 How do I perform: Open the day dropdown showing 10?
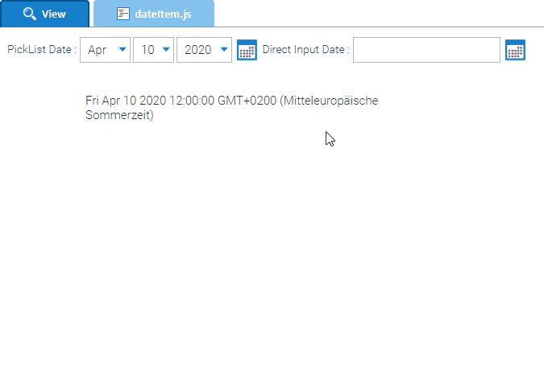[153, 50]
